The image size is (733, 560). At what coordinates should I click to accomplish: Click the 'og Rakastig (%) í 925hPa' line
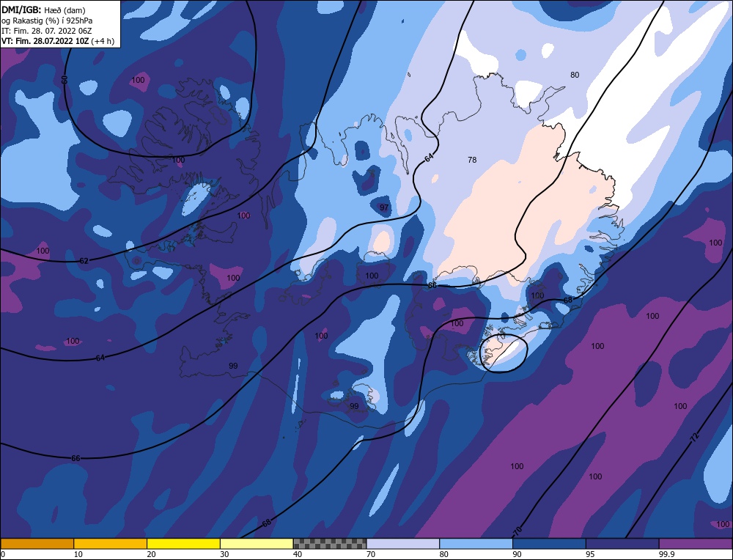[x=47, y=21]
